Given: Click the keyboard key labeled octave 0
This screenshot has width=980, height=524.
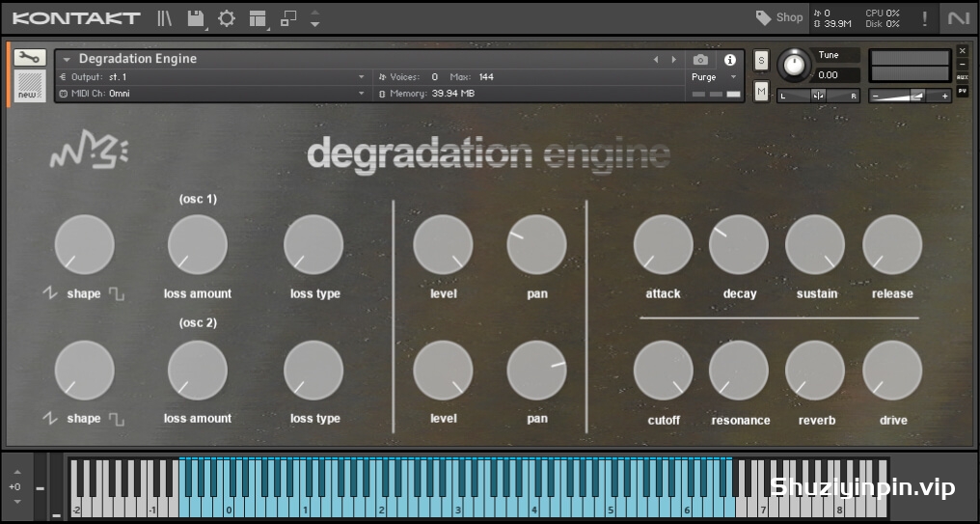Looking at the screenshot, I should click(229, 507).
